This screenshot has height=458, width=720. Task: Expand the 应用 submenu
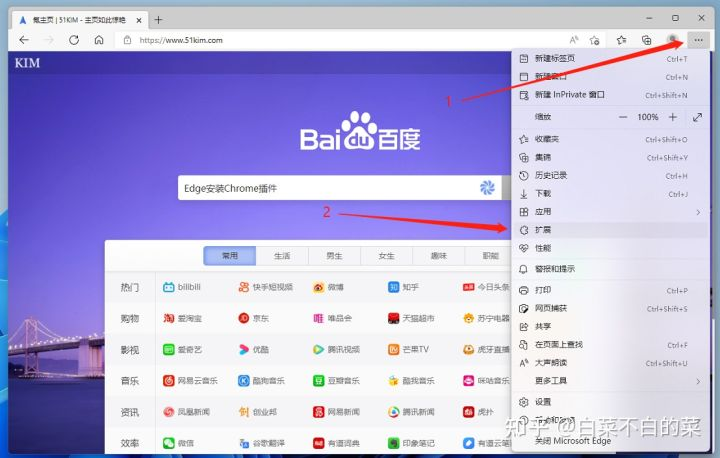coord(610,212)
